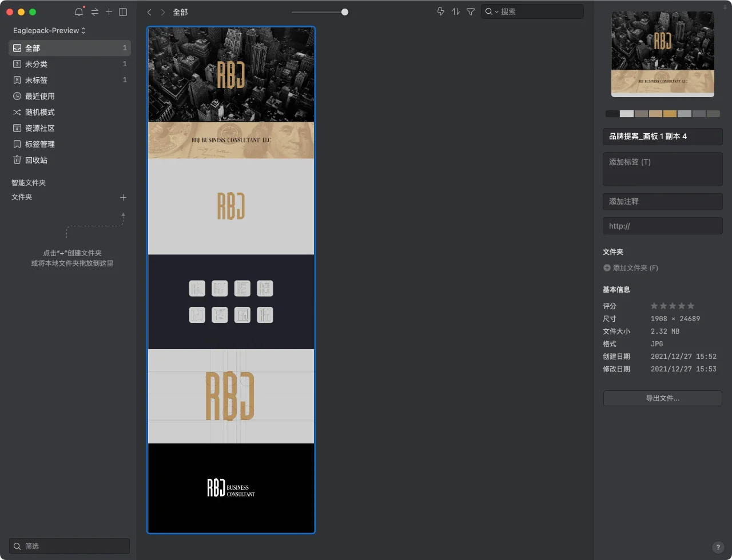Rate the image one star
The width and height of the screenshot is (732, 560).
(x=654, y=306)
